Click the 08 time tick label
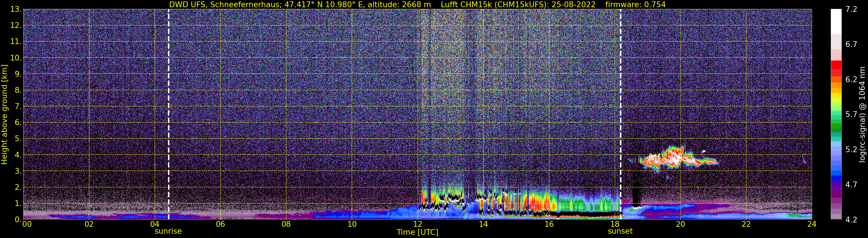The height and width of the screenshot is (238, 868). [x=286, y=224]
